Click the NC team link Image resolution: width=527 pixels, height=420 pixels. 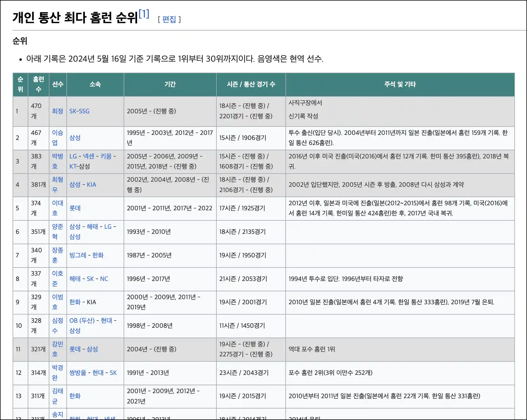coord(104,279)
